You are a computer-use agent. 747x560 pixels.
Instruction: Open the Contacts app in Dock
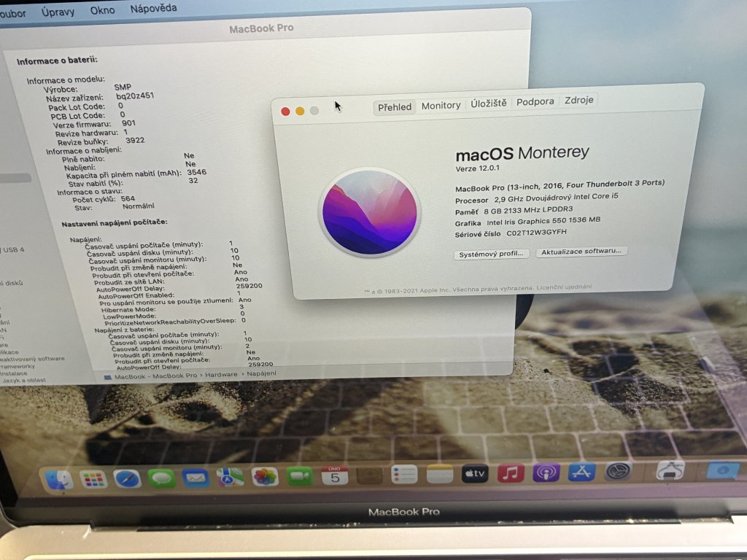[369, 475]
